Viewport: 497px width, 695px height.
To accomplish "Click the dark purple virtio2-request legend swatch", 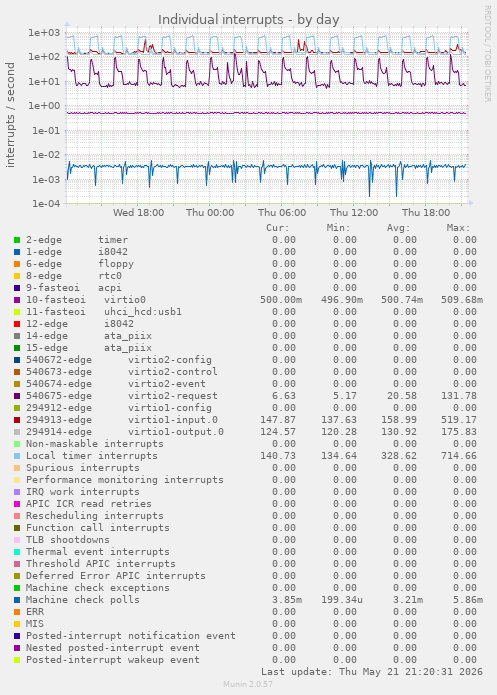I will pos(17,396).
